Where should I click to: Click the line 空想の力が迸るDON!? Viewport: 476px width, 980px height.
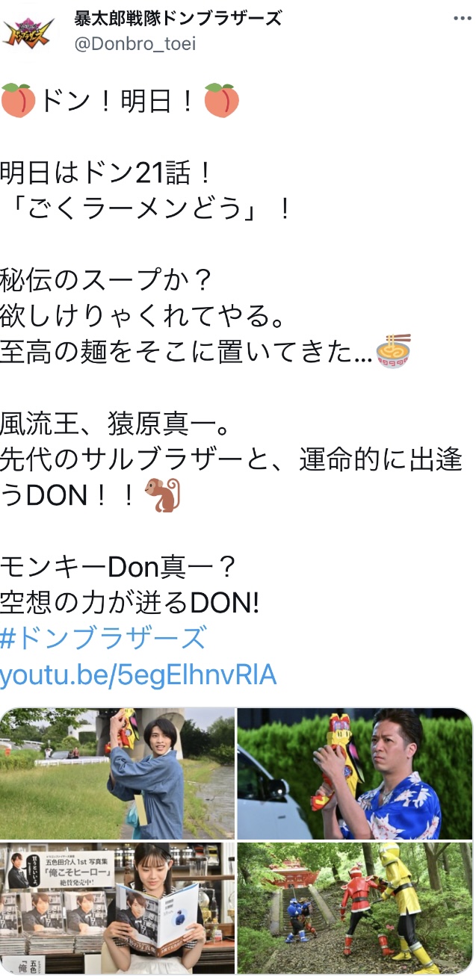coord(130,603)
